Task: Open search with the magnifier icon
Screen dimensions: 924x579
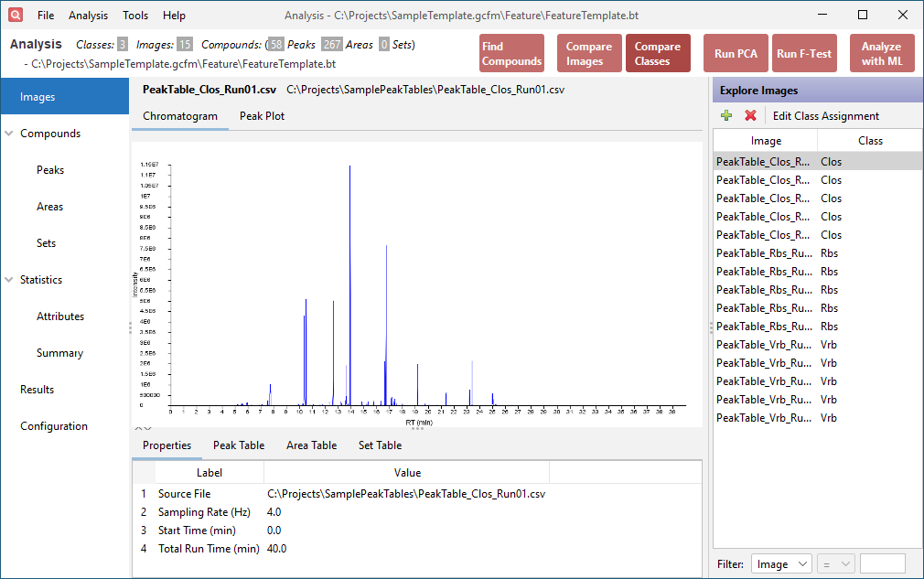Action: pos(14,15)
